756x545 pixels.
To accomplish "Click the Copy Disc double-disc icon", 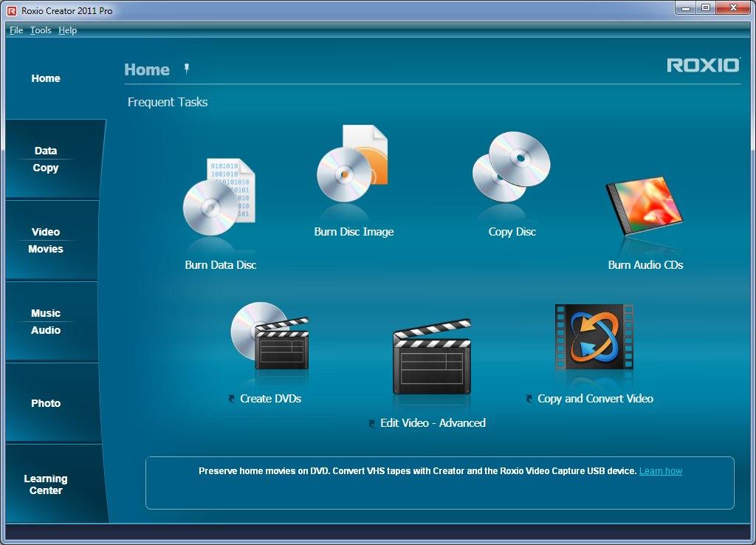I will [x=512, y=168].
